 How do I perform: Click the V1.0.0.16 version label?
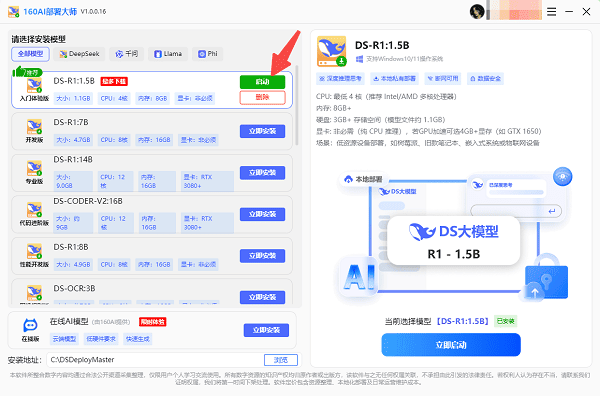point(93,11)
